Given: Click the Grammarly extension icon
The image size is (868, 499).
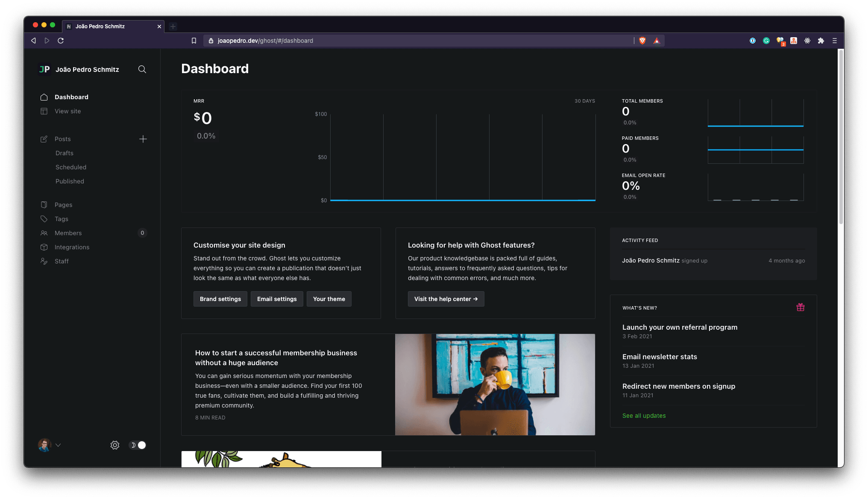Looking at the screenshot, I should click(x=766, y=41).
